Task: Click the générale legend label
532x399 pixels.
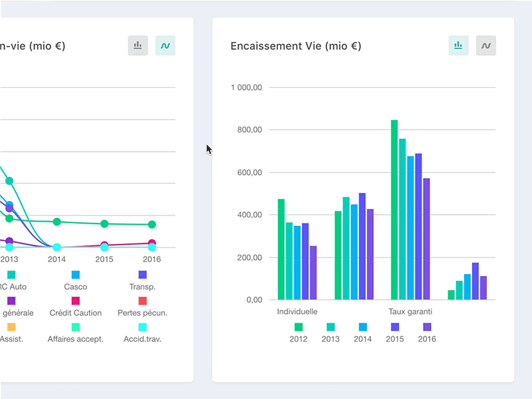Action: [17, 313]
